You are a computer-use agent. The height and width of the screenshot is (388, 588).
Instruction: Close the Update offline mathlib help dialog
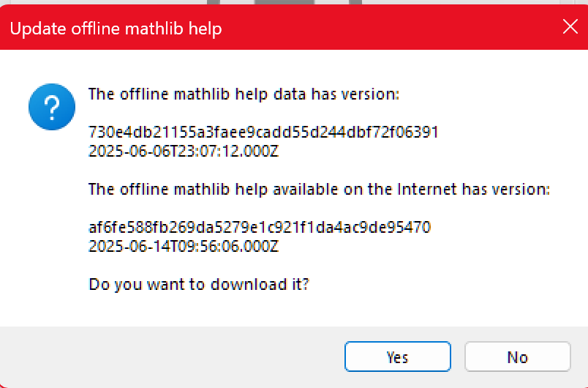[570, 27]
